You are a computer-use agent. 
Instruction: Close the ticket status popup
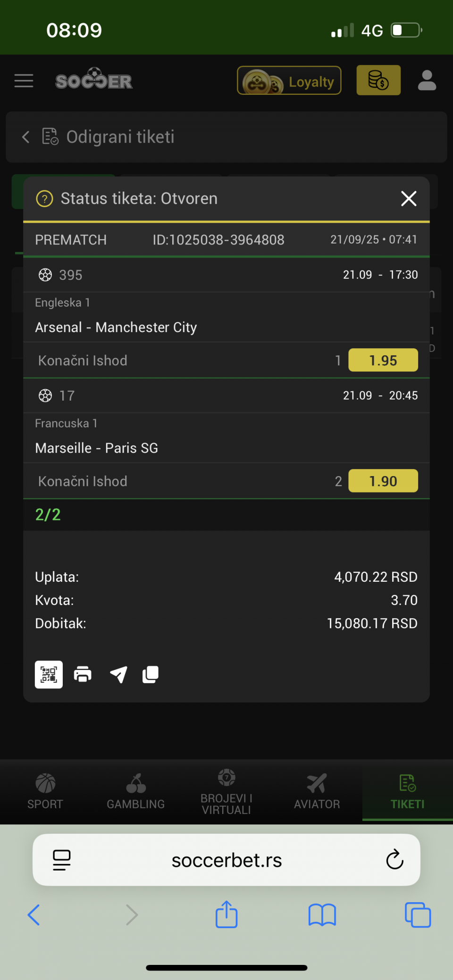pos(408,199)
